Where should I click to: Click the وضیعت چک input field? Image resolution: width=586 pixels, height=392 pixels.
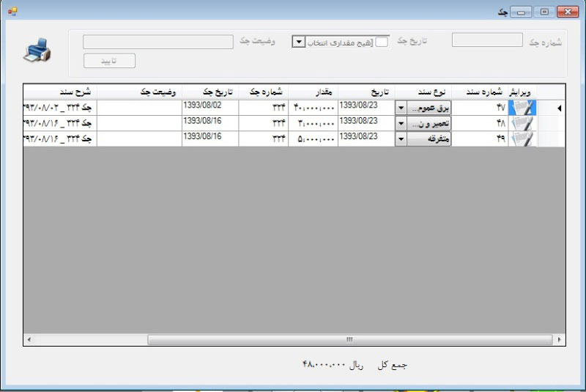click(x=158, y=42)
